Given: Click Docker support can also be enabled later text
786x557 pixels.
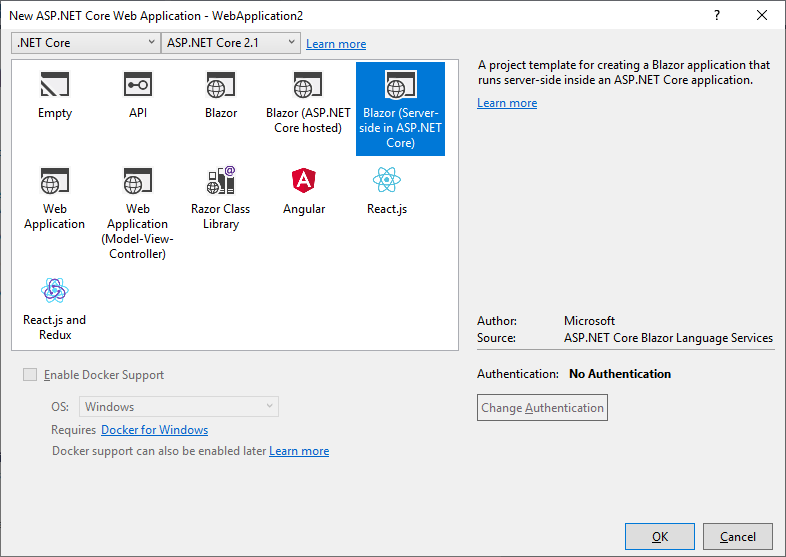Looking at the screenshot, I should 159,451.
